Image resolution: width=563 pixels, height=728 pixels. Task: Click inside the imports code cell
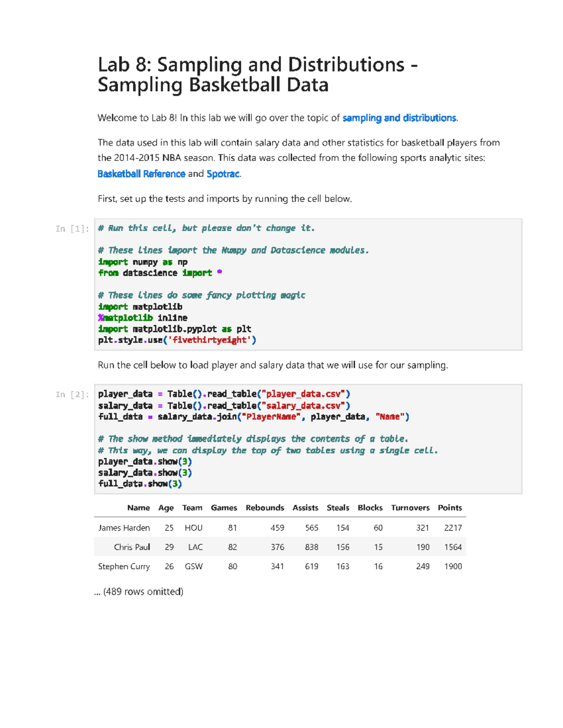click(308, 285)
